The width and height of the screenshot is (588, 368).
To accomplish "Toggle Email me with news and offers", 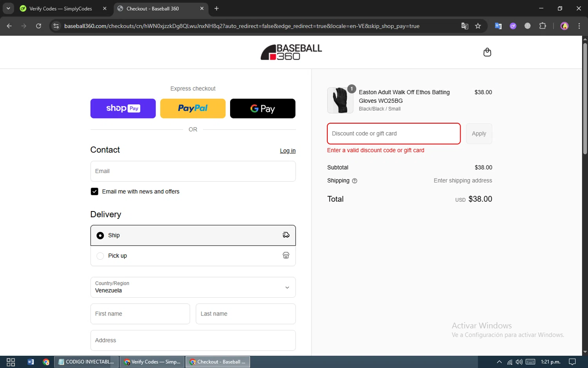I will click(94, 191).
